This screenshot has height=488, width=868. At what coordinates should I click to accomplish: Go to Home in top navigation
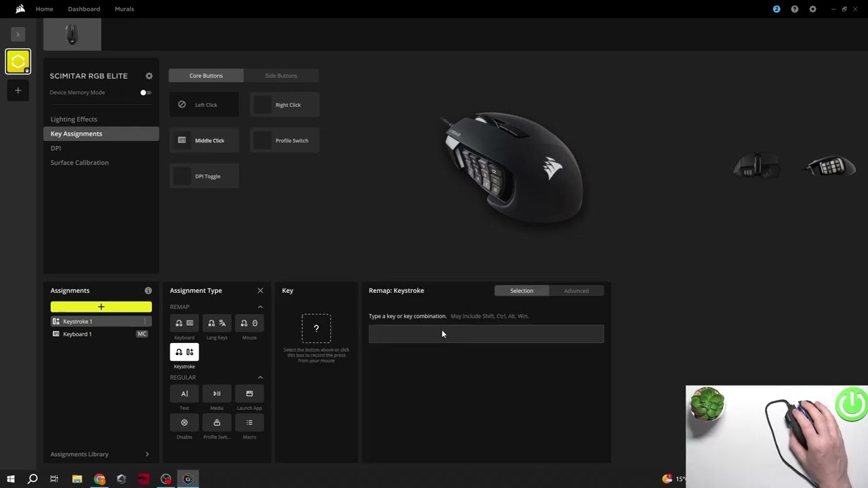pyautogui.click(x=44, y=9)
